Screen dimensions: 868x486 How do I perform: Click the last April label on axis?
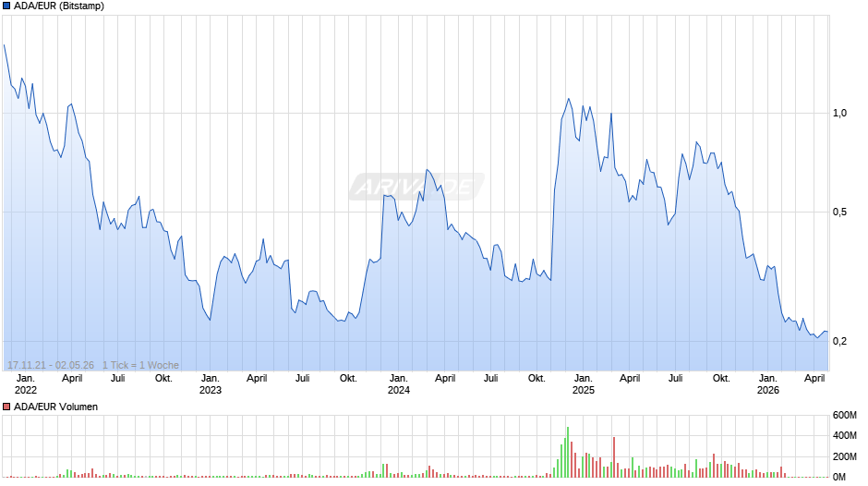click(814, 379)
